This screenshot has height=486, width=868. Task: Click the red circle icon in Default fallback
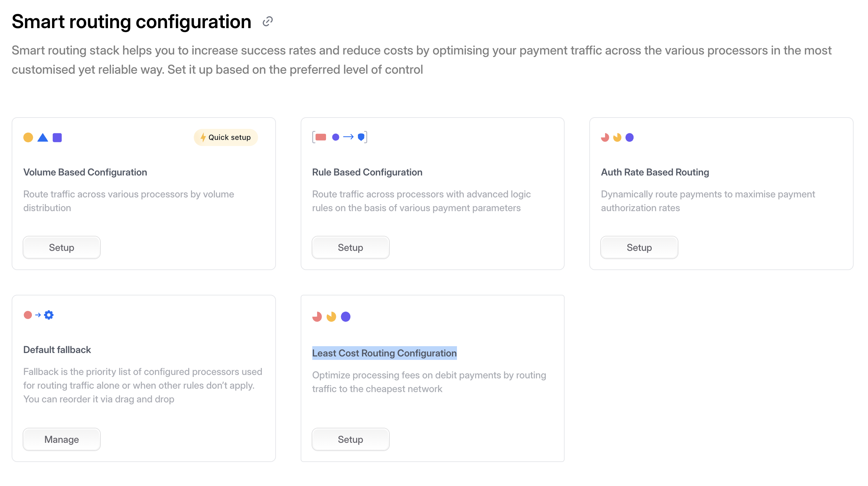click(28, 315)
